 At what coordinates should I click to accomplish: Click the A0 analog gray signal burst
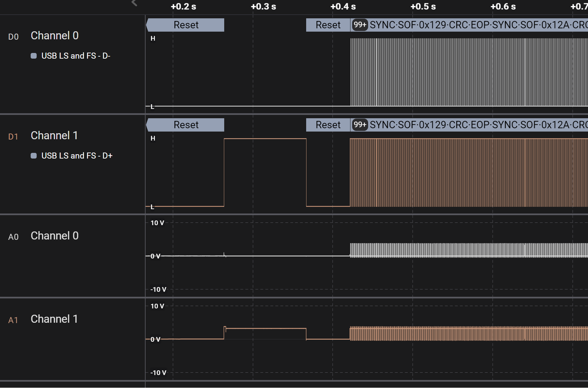click(469, 250)
